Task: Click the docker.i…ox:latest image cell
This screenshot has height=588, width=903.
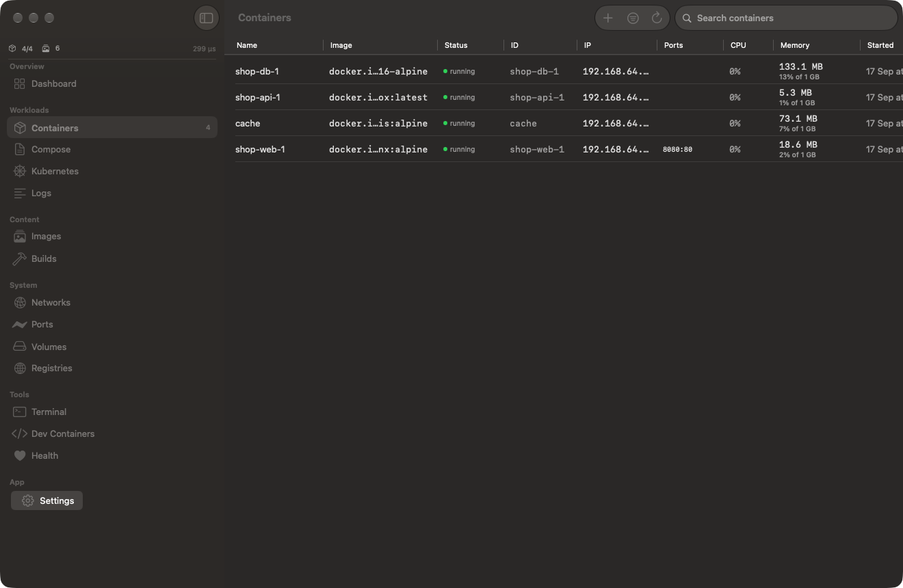Action: coord(378,97)
